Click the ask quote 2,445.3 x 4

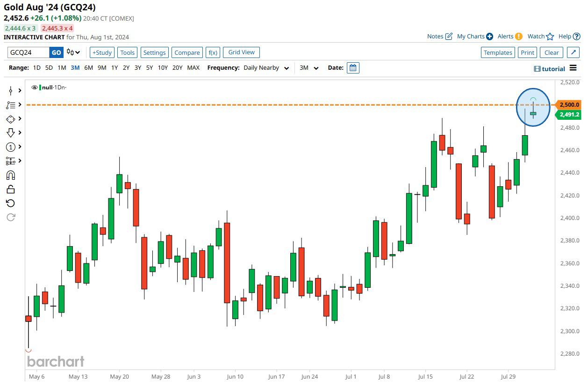point(57,28)
